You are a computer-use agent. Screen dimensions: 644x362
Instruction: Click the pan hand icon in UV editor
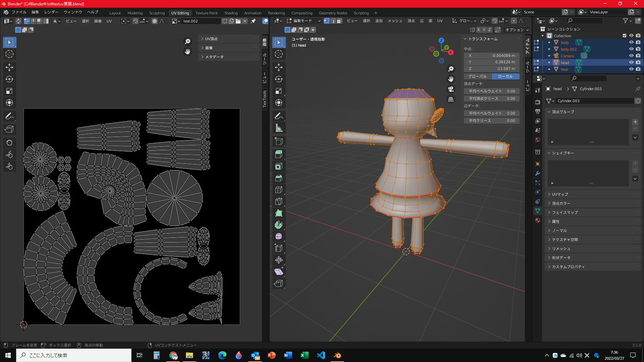pos(187,51)
